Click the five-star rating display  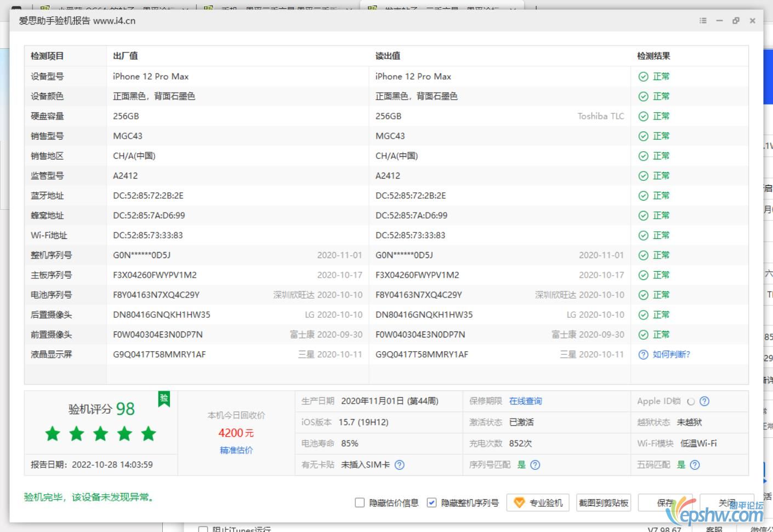pyautogui.click(x=101, y=434)
